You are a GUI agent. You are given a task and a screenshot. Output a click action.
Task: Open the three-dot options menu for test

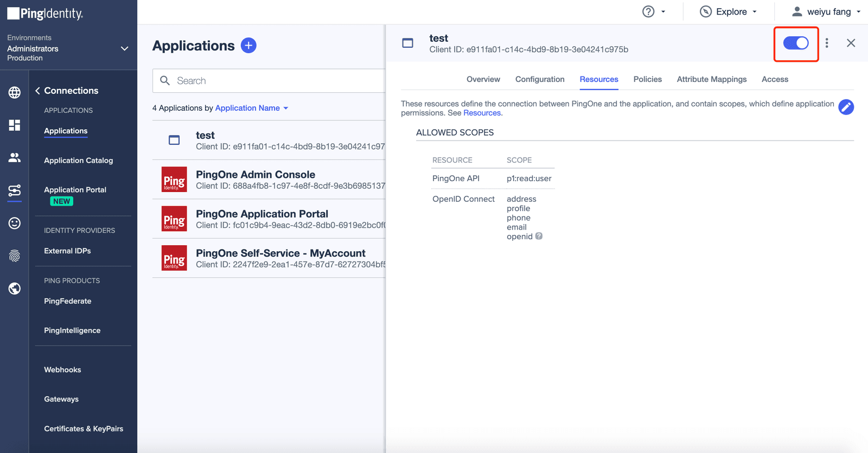coord(827,43)
